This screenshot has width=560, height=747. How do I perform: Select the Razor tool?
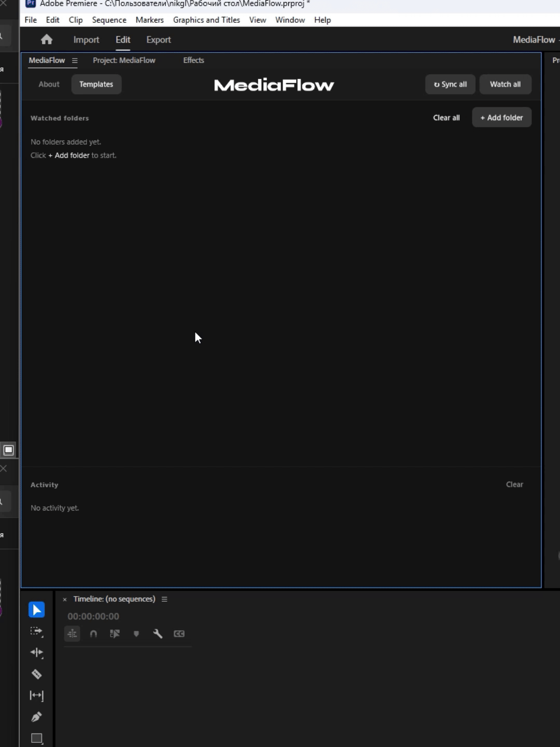pos(36,674)
